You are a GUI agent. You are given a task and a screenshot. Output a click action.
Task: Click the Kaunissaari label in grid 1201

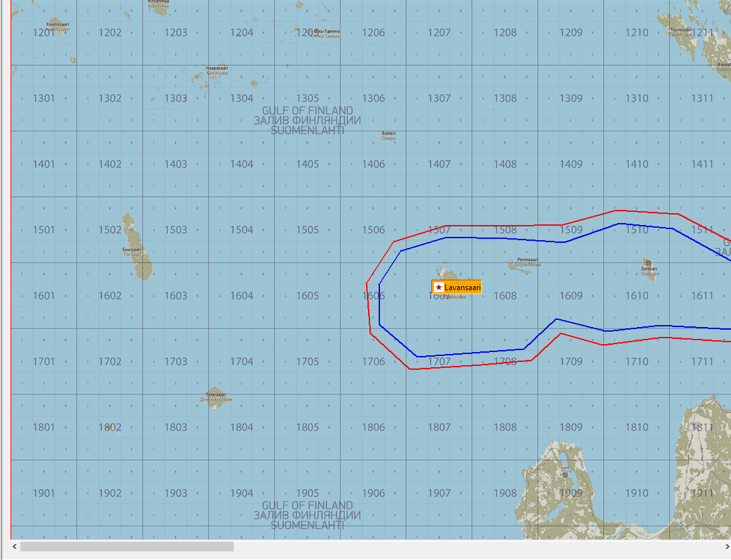click(58, 24)
